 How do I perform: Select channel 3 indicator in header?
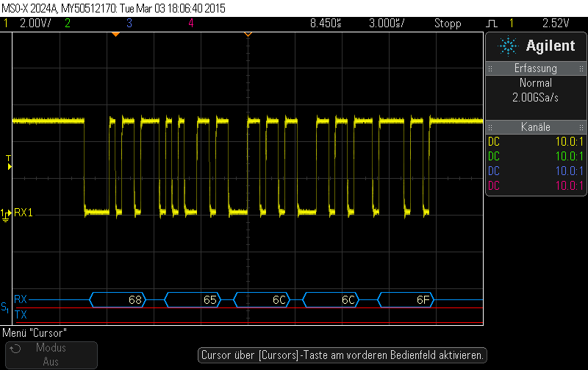[x=129, y=24]
